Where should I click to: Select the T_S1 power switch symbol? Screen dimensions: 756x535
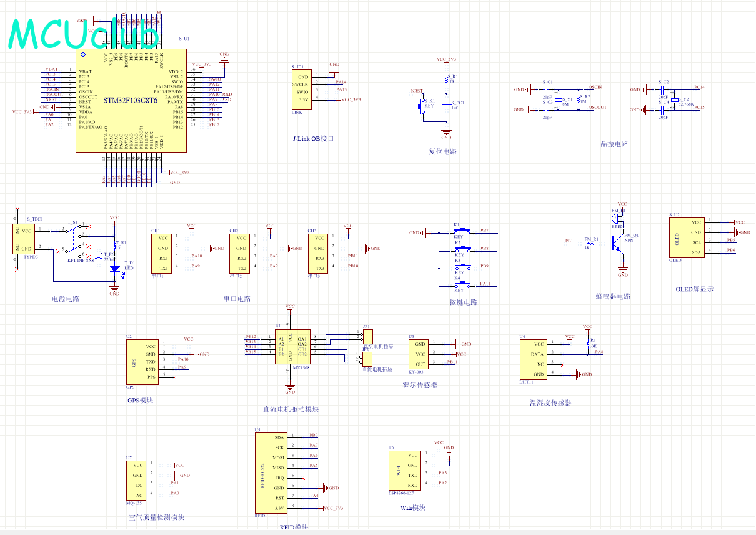tap(75, 241)
